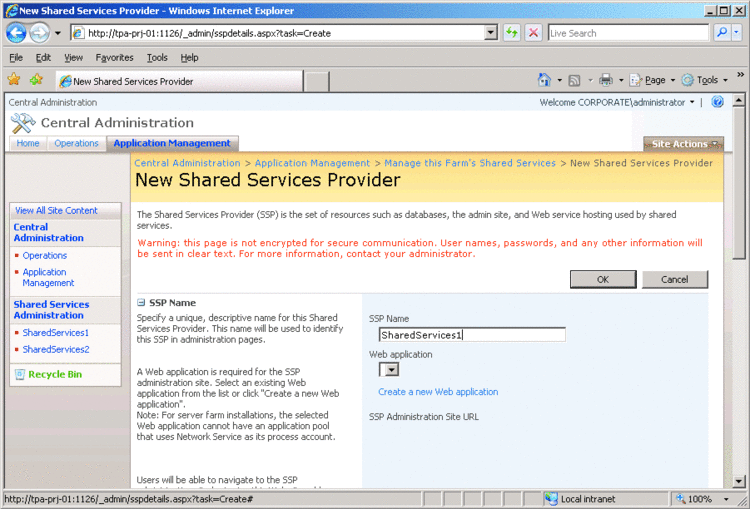Open the Favorites menu

click(x=114, y=58)
